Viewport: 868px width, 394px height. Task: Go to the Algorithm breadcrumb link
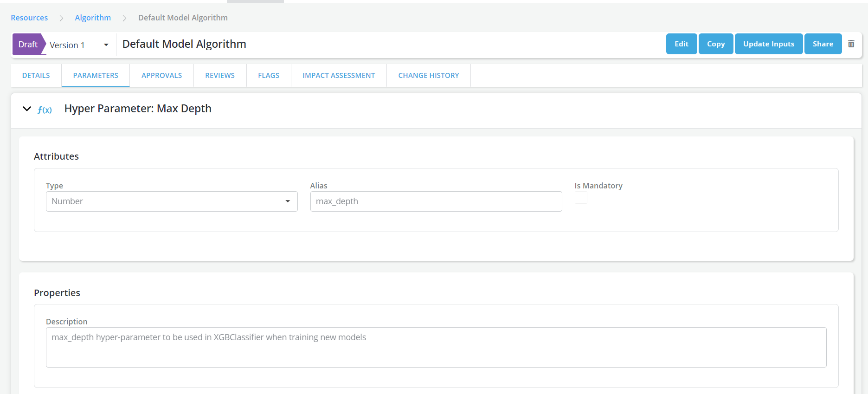point(93,18)
